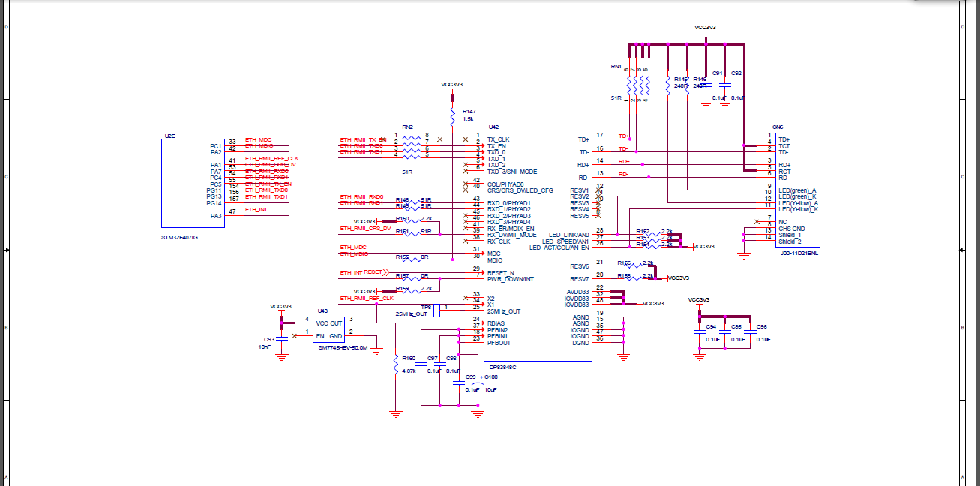Click the RESET_N pin label
This screenshot has height=486, width=980.
501,272
